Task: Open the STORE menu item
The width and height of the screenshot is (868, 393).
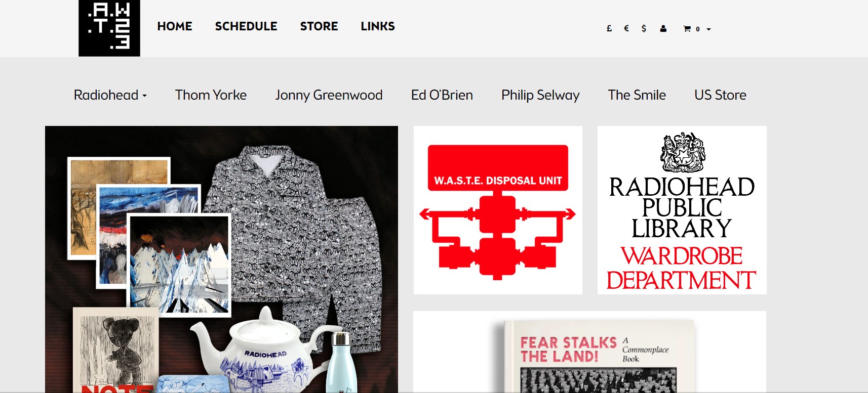Action: (x=319, y=26)
